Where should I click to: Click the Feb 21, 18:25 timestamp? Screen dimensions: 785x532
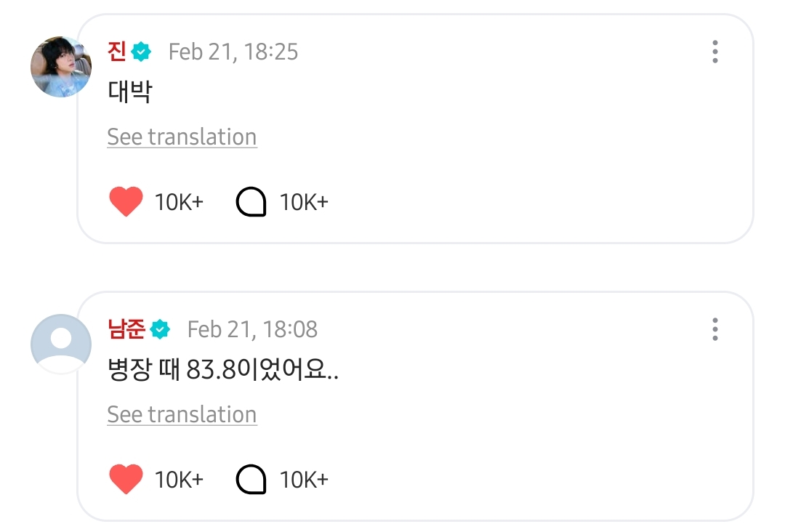(233, 52)
